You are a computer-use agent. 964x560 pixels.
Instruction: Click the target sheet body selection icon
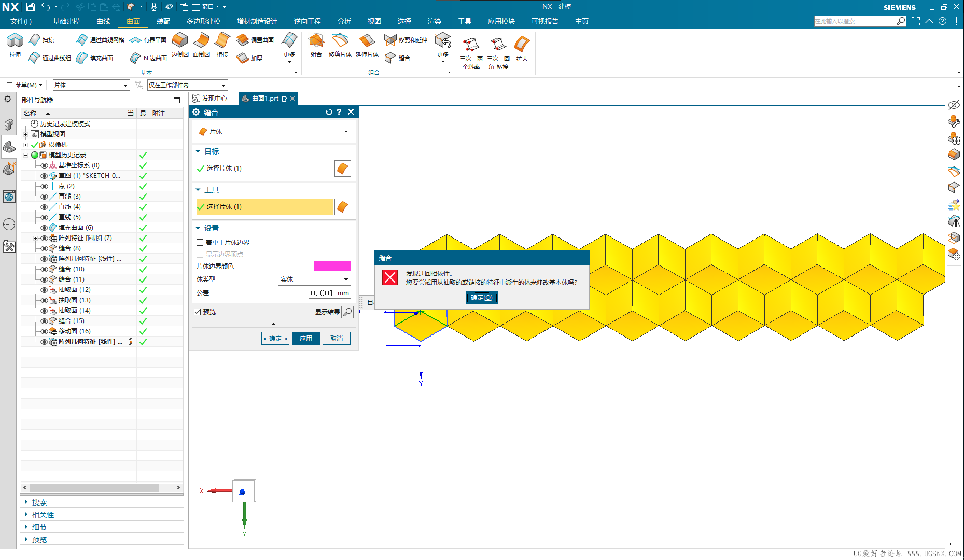pos(343,169)
